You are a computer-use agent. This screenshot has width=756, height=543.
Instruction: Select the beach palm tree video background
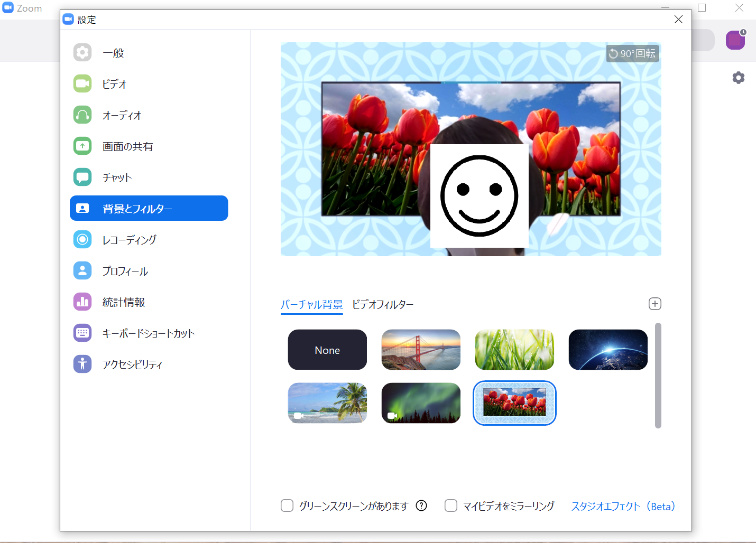(x=327, y=403)
